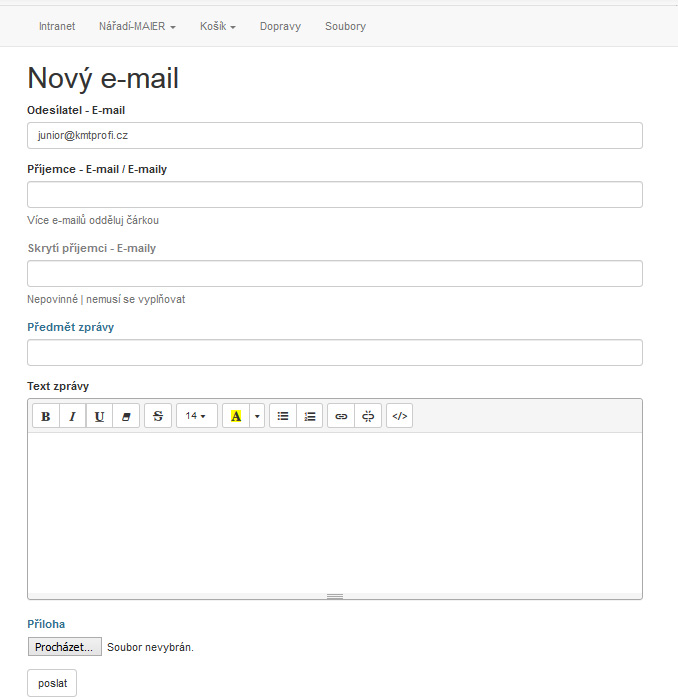Insert an unordered bullet list
The height and width of the screenshot is (700, 678).
click(283, 416)
